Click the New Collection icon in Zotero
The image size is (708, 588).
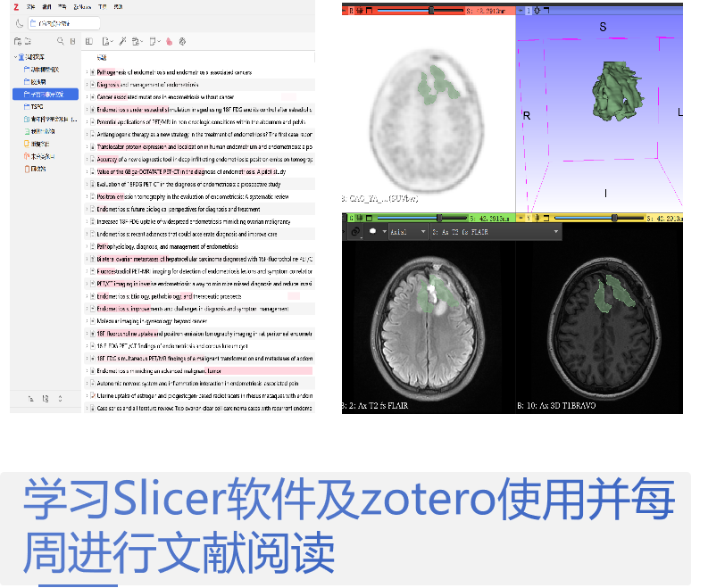click(18, 42)
